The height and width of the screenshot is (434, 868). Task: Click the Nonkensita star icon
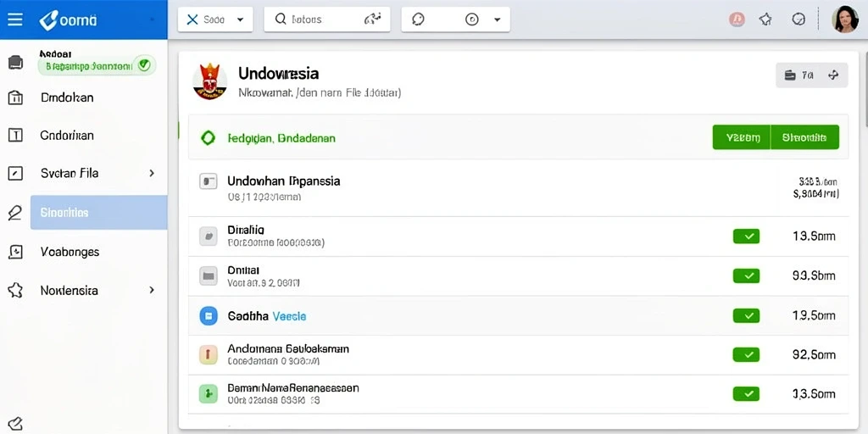click(15, 291)
